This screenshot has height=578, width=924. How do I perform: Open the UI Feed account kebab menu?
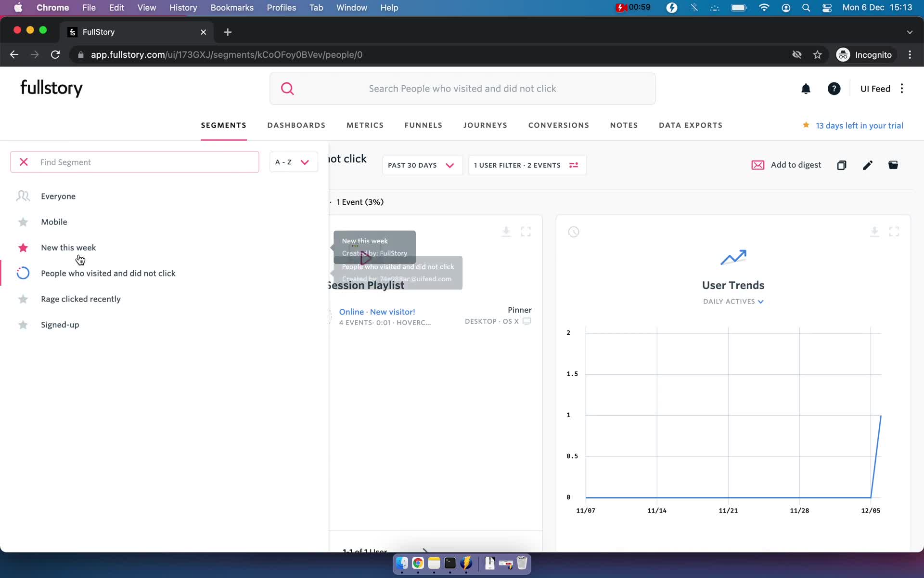902,89
